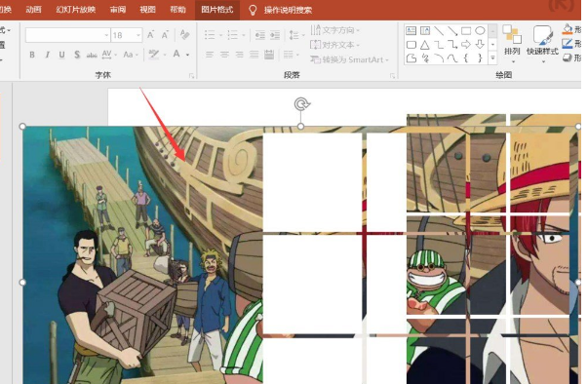Click the 排列 arrange button
588x384 pixels.
pos(512,44)
